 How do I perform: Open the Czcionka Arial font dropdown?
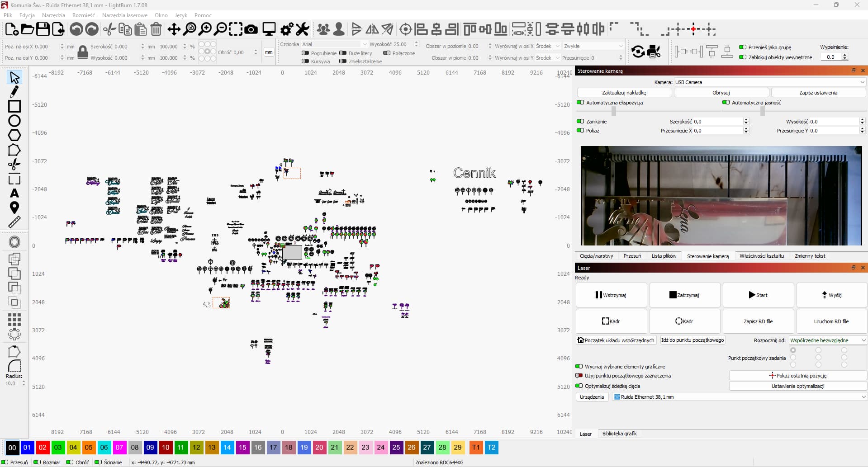click(x=334, y=44)
